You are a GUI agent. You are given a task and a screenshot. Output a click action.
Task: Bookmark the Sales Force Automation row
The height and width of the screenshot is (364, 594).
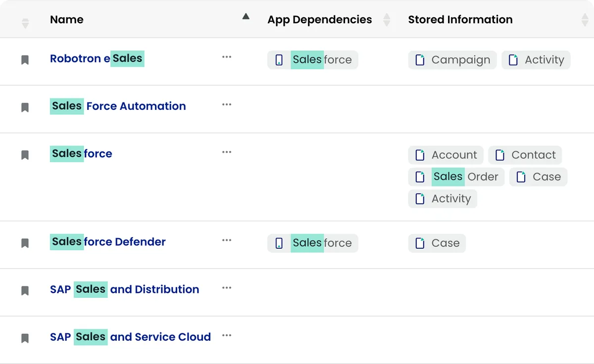tap(25, 108)
